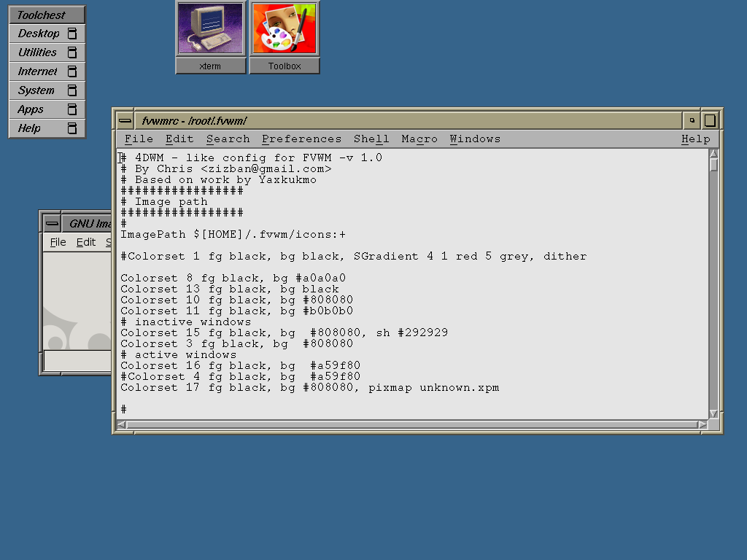Image resolution: width=747 pixels, height=560 pixels.
Task: Click tear-off icon beside Utilities
Action: pyautogui.click(x=72, y=52)
